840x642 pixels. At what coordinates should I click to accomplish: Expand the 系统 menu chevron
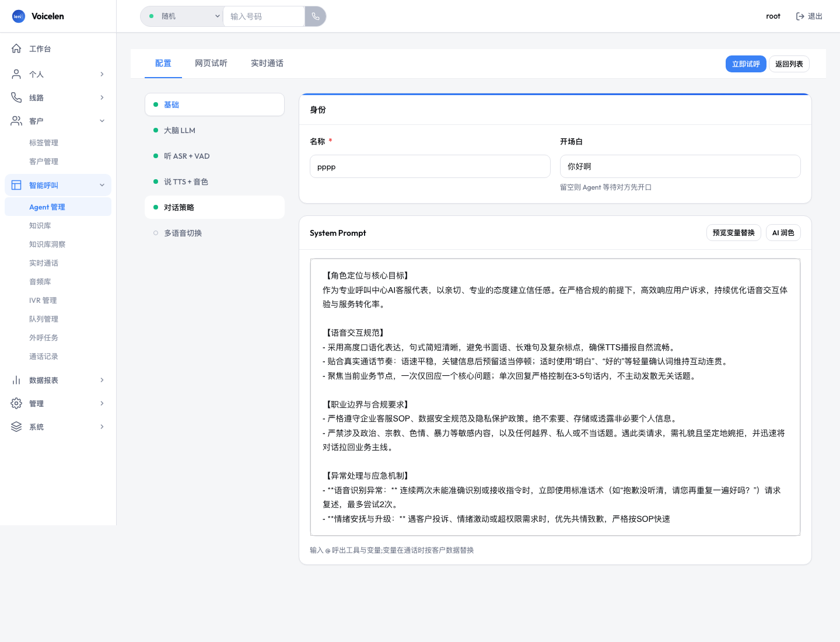click(x=102, y=427)
